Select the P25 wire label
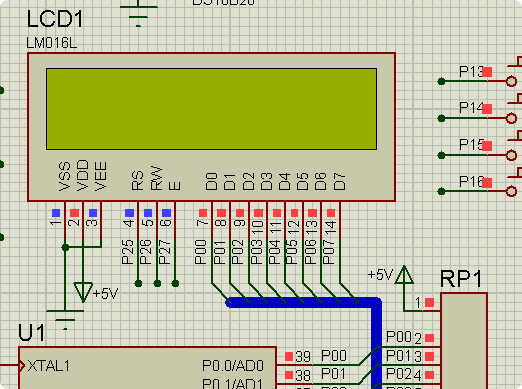This screenshot has width=522, height=389. pos(128,252)
